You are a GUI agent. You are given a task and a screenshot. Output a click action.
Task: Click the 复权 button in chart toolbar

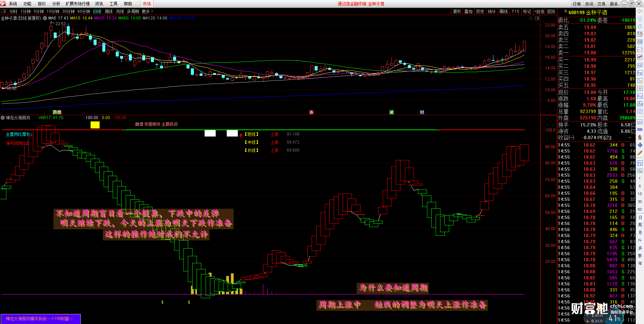(x=457, y=11)
